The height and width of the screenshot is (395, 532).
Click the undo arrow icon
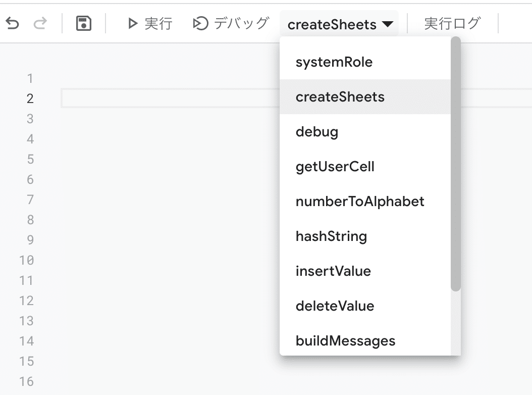12,23
